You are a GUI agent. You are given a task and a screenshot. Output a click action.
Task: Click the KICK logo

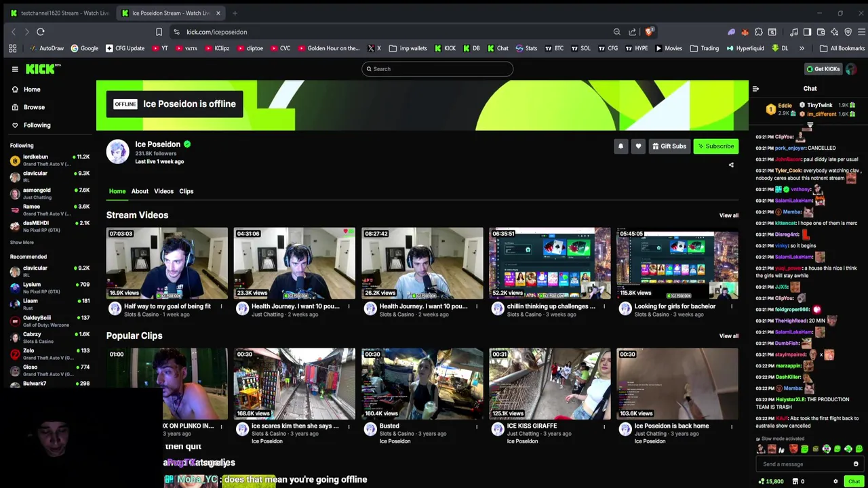(x=43, y=68)
